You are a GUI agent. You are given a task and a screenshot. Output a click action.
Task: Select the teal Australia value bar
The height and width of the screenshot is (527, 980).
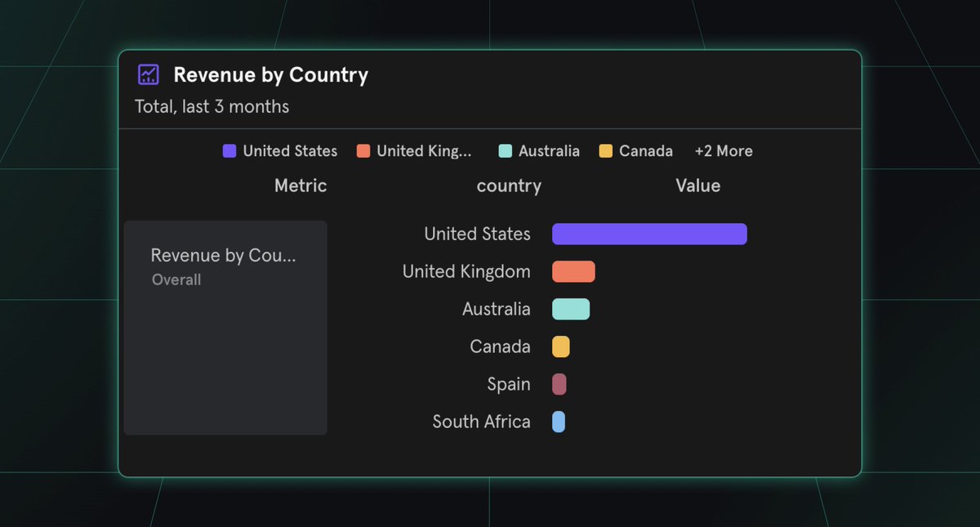pos(571,309)
